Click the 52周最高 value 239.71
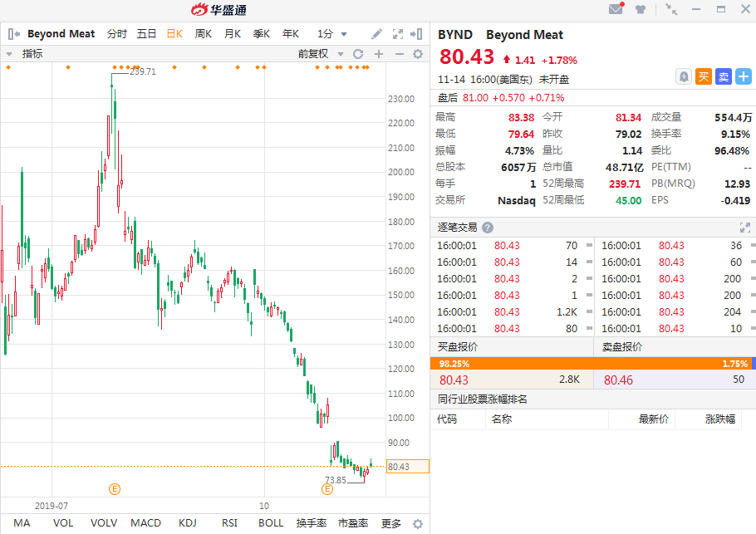The width and height of the screenshot is (756, 534). (x=625, y=184)
